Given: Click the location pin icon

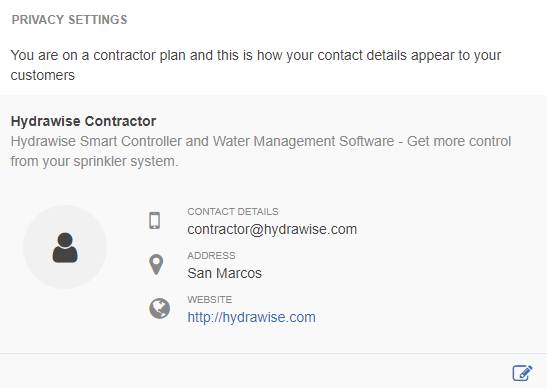Looking at the screenshot, I should (x=156, y=264).
